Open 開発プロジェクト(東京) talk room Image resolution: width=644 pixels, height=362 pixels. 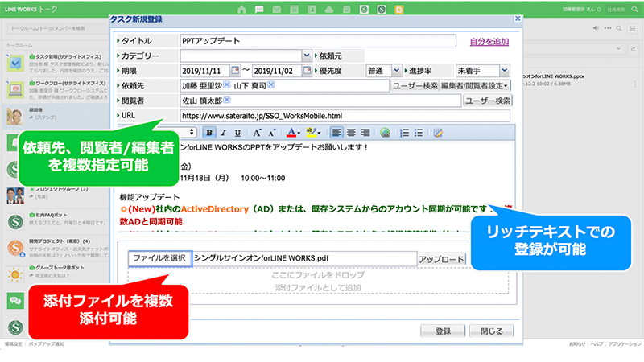pos(56,248)
